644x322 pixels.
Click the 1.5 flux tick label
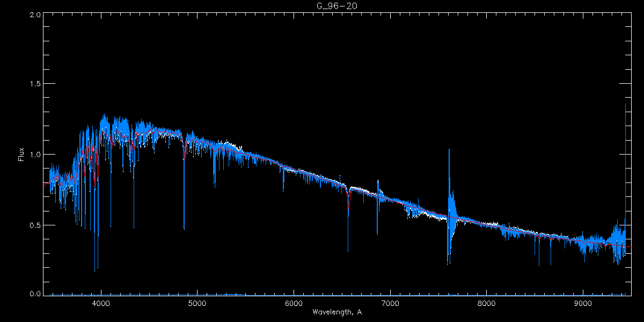(x=33, y=84)
